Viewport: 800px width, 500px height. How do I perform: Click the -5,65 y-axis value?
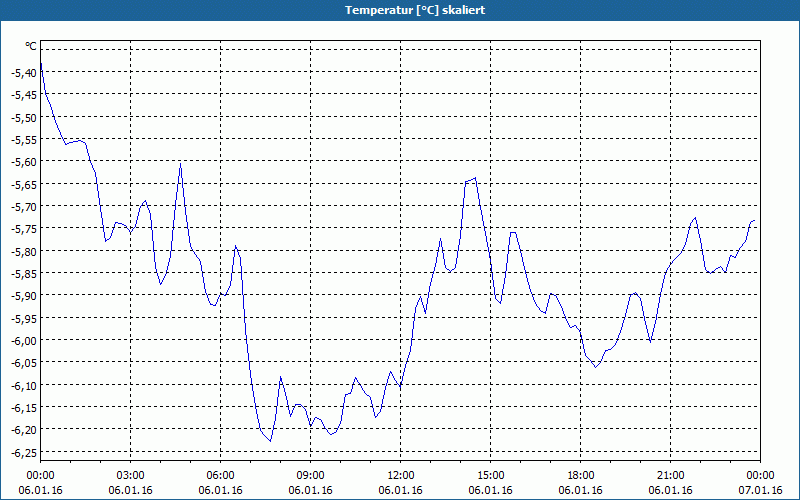click(23, 185)
